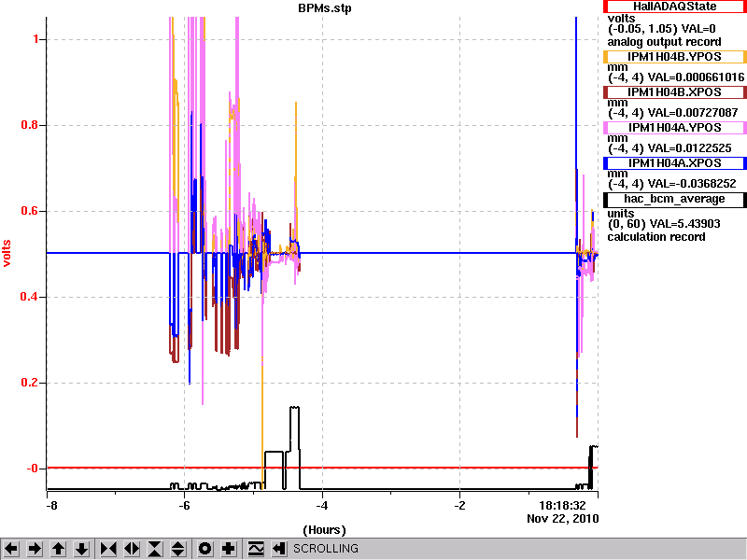Select the HallADAQState legend entry
The height and width of the screenshot is (560, 747).
pyautogui.click(x=674, y=7)
